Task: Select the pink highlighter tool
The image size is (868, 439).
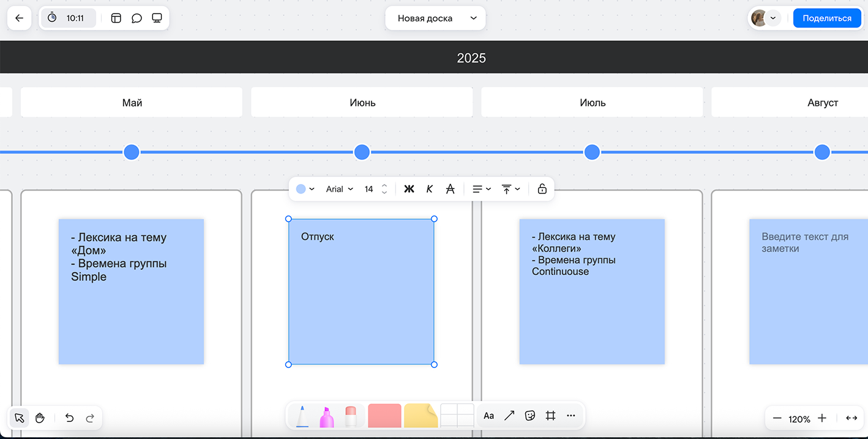Action: tap(327, 417)
